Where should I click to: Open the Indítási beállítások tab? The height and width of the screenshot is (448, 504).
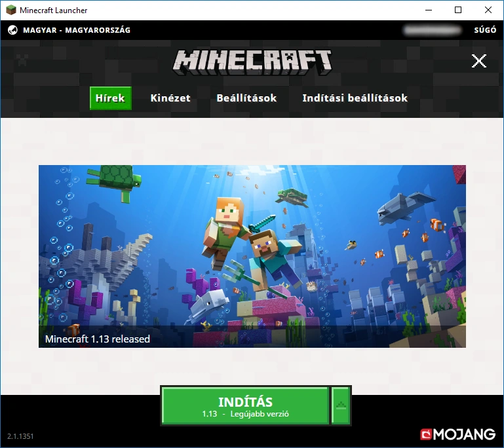coord(355,98)
